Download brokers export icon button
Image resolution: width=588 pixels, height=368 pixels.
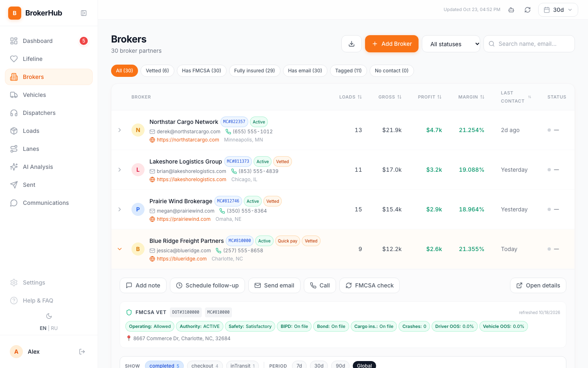[352, 44]
